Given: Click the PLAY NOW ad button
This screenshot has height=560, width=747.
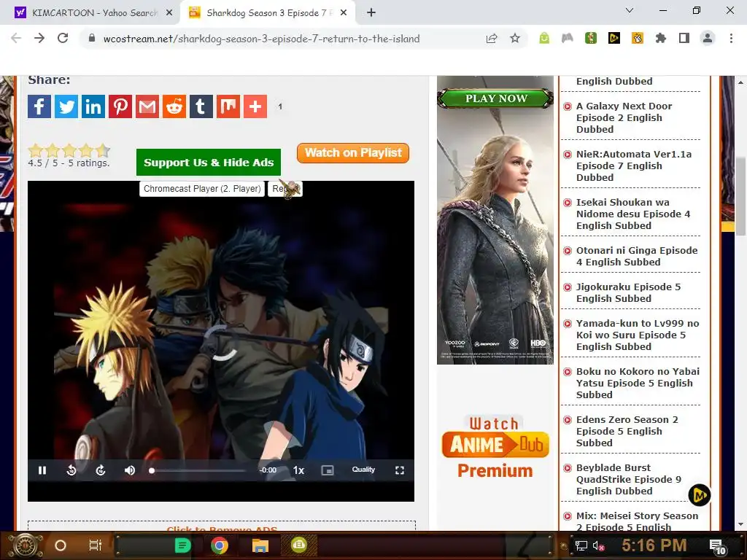Looking at the screenshot, I should (495, 98).
